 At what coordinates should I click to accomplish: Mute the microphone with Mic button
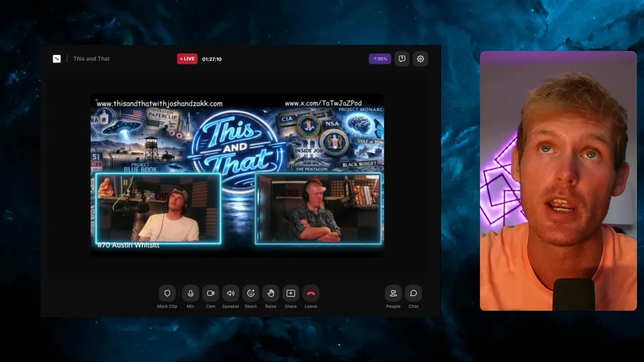[x=190, y=293]
